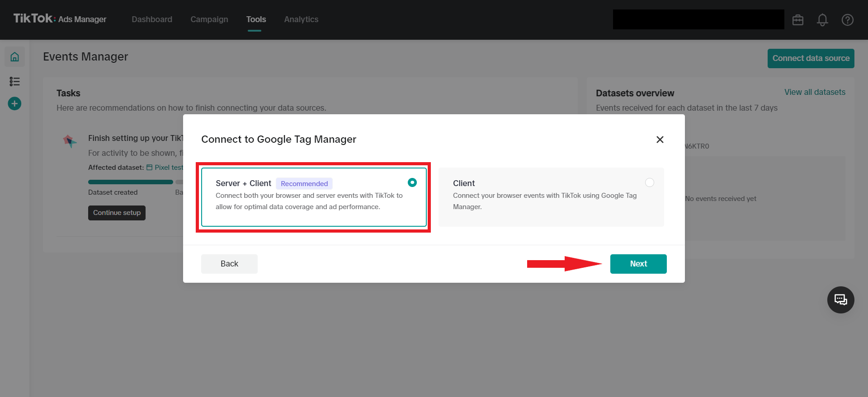Viewport: 868px width, 397px height.
Task: Open the Pixel test dataset link
Action: [165, 168]
